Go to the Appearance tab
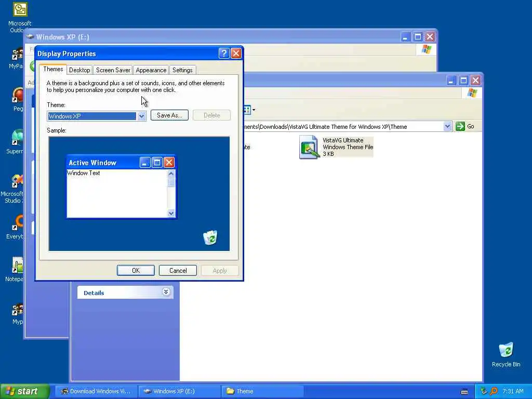 click(151, 70)
